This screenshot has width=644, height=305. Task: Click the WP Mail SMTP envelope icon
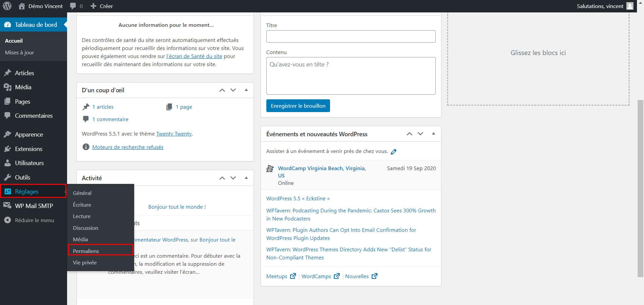click(x=7, y=206)
